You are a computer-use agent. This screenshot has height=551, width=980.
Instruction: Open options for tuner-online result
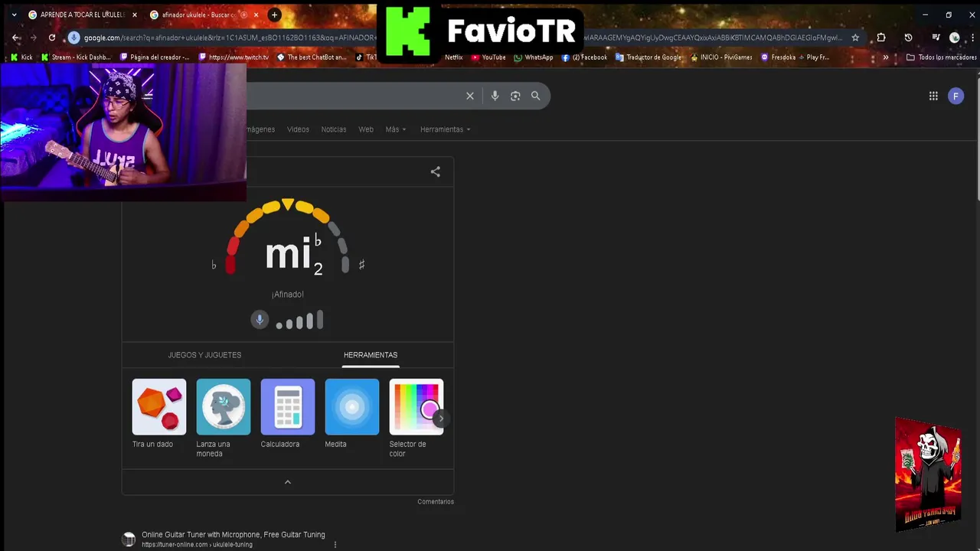(x=335, y=545)
